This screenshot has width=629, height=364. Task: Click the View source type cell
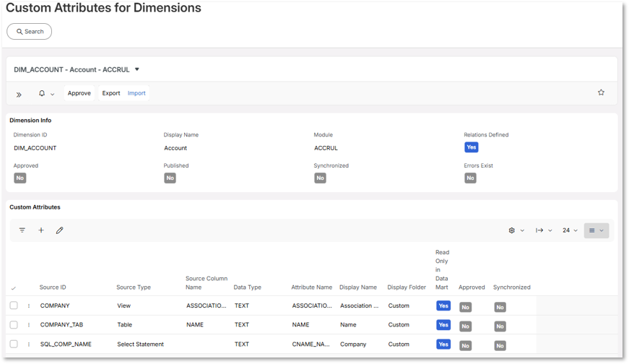(x=123, y=305)
